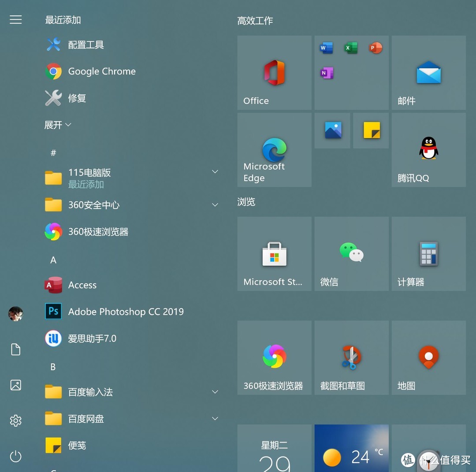Click the 最近添加 section heading
Viewport: 476px width, 472px height.
[63, 20]
